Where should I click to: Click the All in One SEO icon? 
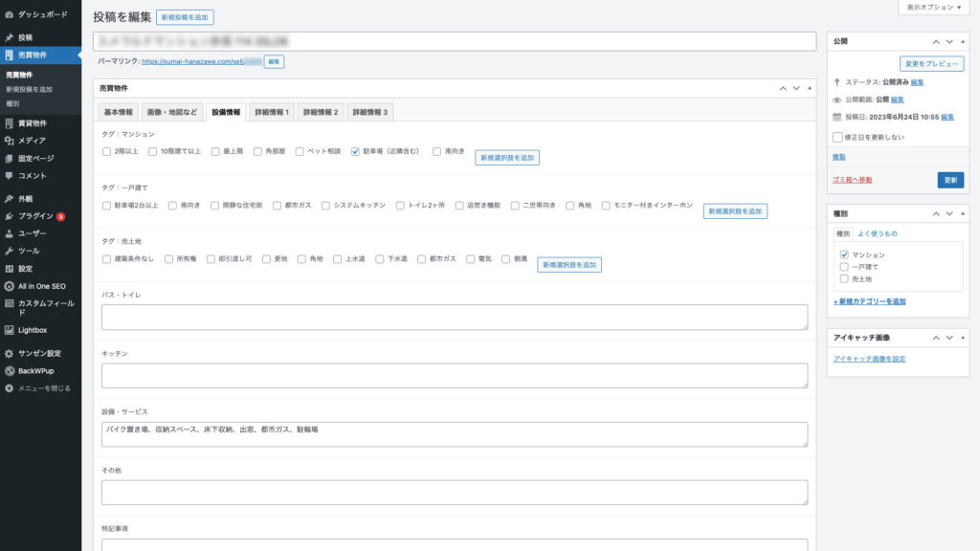pyautogui.click(x=9, y=286)
